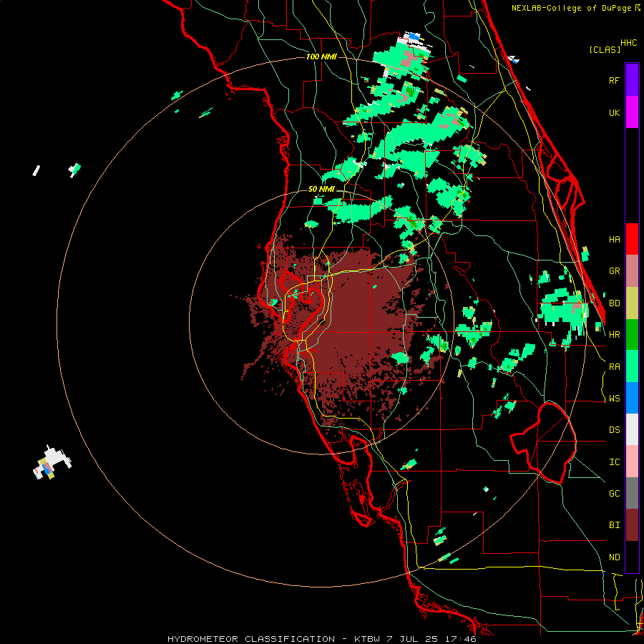Click the HR legend label
The width and height of the screenshot is (644, 644).
614,335
